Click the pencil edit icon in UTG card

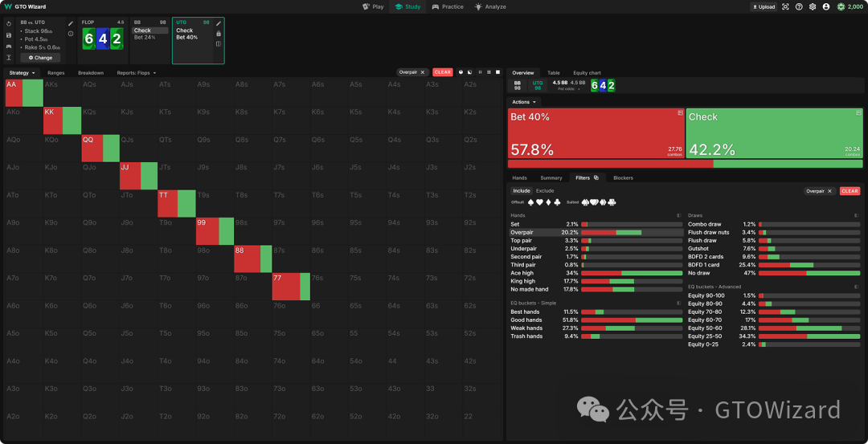click(x=219, y=23)
